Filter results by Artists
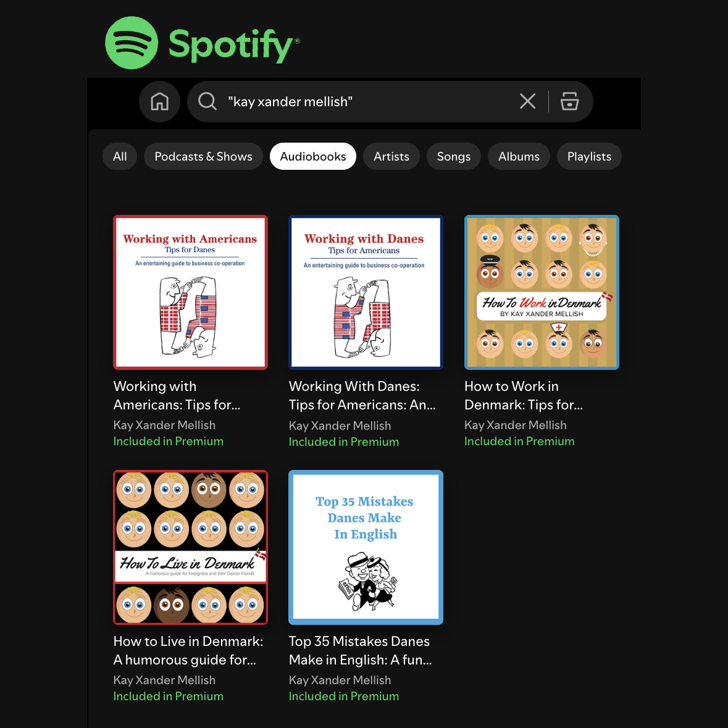This screenshot has width=728, height=728. tap(391, 156)
